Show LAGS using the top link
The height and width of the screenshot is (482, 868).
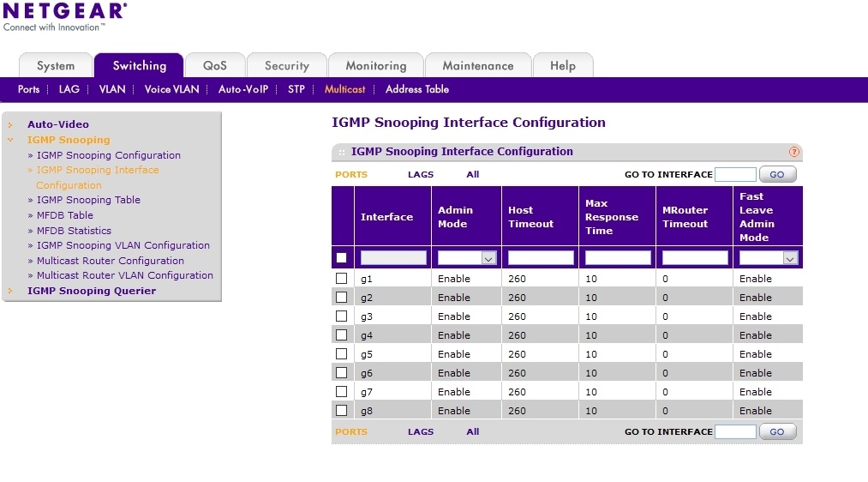tap(421, 174)
